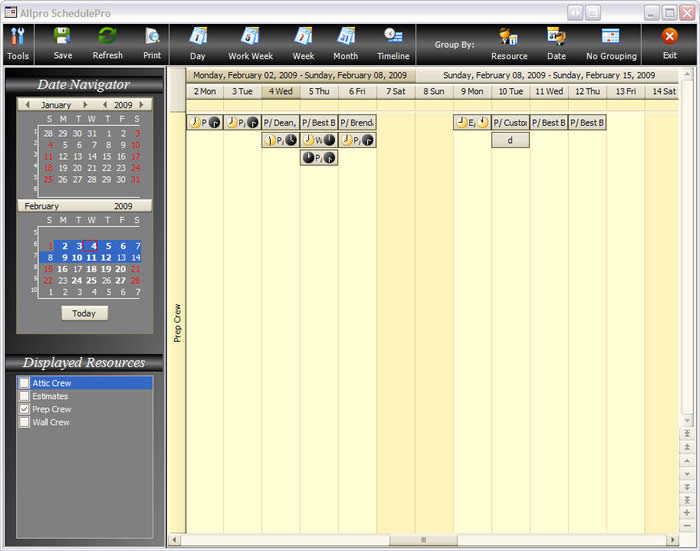
Task: Switch to Timeline view
Action: pyautogui.click(x=393, y=44)
